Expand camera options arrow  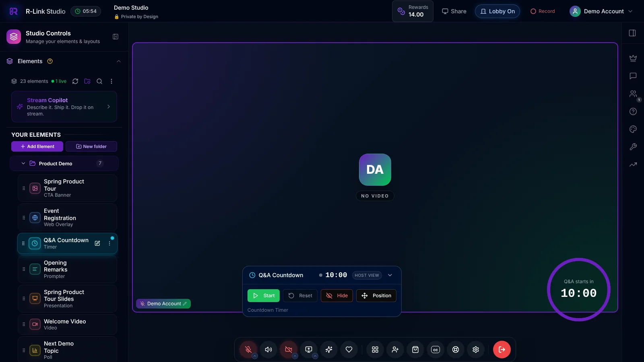click(295, 356)
